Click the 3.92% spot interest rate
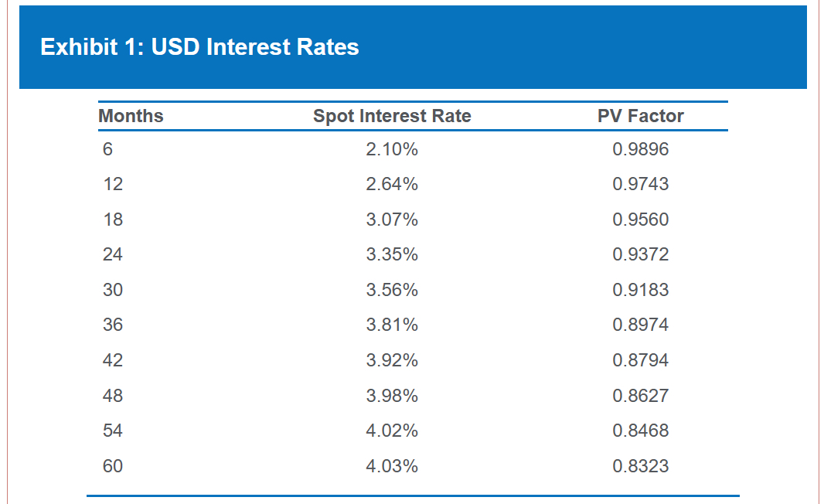 [392, 360]
